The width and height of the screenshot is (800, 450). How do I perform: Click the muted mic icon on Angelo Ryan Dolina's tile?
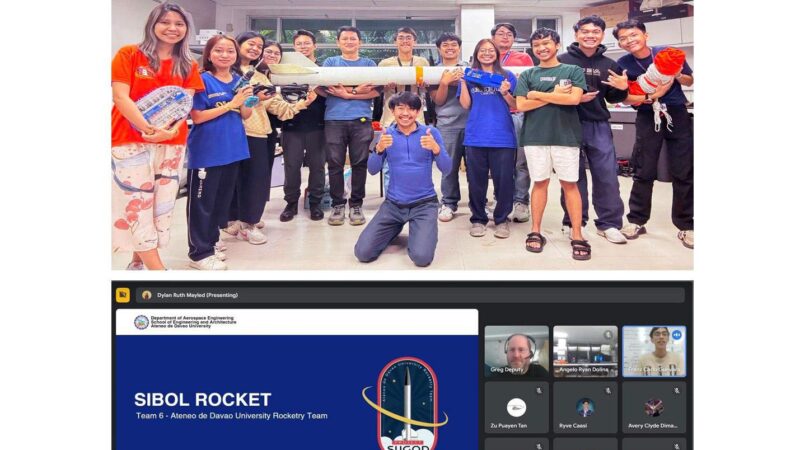608,335
